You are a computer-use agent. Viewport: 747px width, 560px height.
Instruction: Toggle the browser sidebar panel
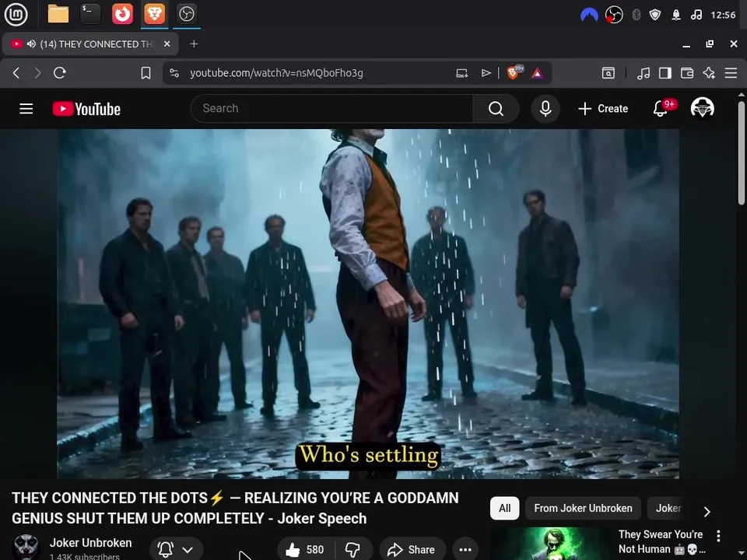665,73
